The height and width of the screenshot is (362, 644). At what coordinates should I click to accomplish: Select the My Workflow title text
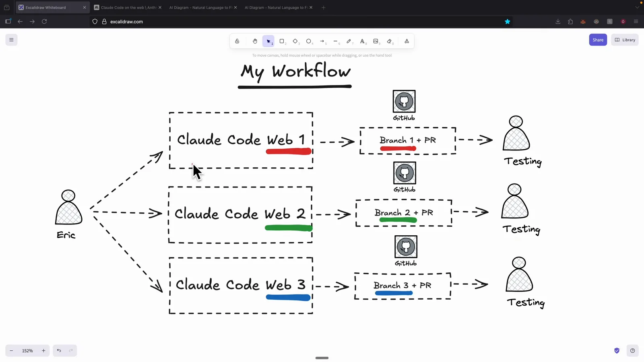(x=296, y=72)
